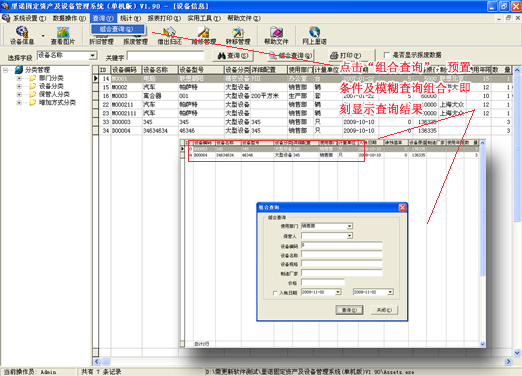This screenshot has width=522, height=376.
Task: Open the 转移管理 toolbar icon
Action: pos(238,35)
